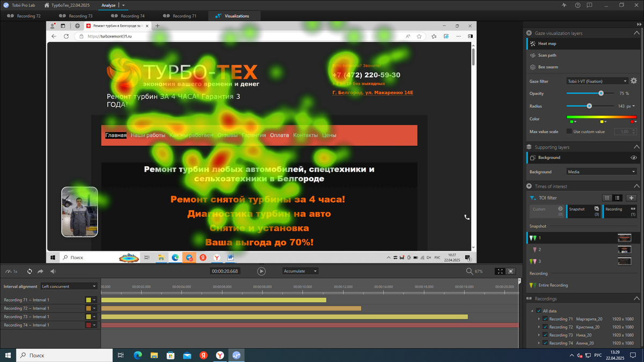Collapse the All data tree node
Image resolution: width=644 pixels, height=362 pixels.
point(532,311)
